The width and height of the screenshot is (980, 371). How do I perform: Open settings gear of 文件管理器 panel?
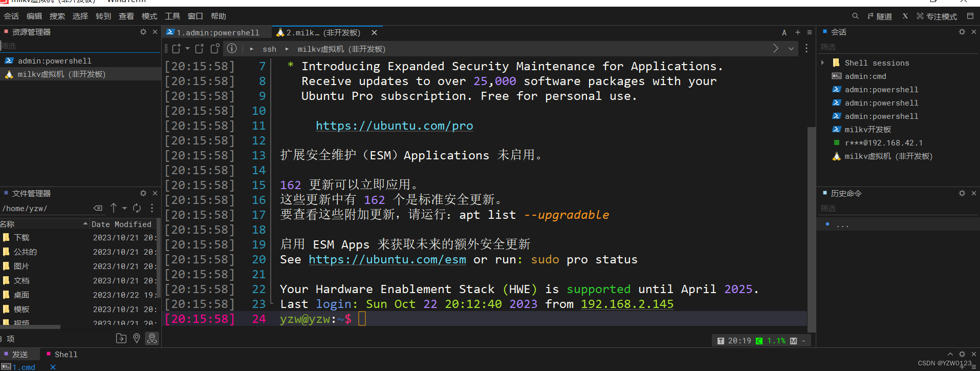143,193
